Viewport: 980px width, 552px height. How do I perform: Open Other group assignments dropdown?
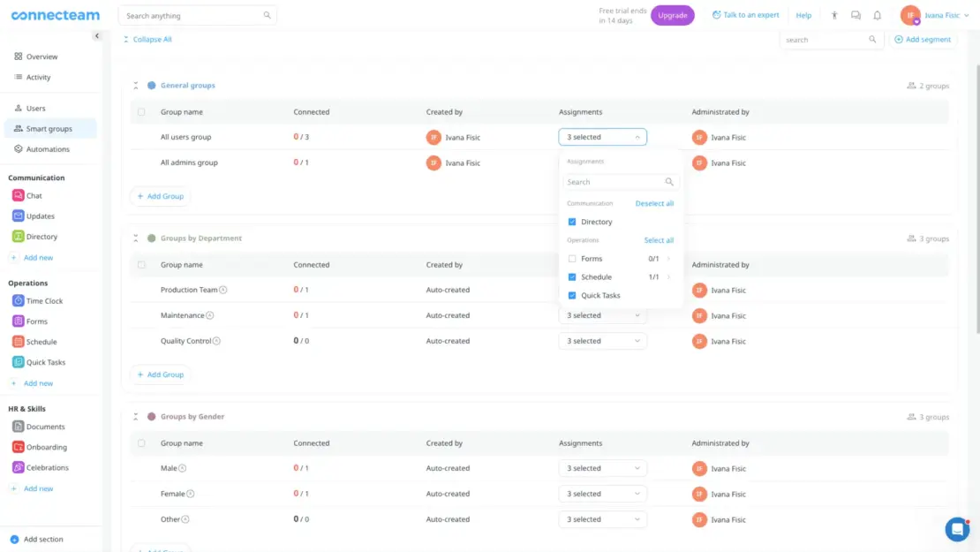(x=602, y=519)
